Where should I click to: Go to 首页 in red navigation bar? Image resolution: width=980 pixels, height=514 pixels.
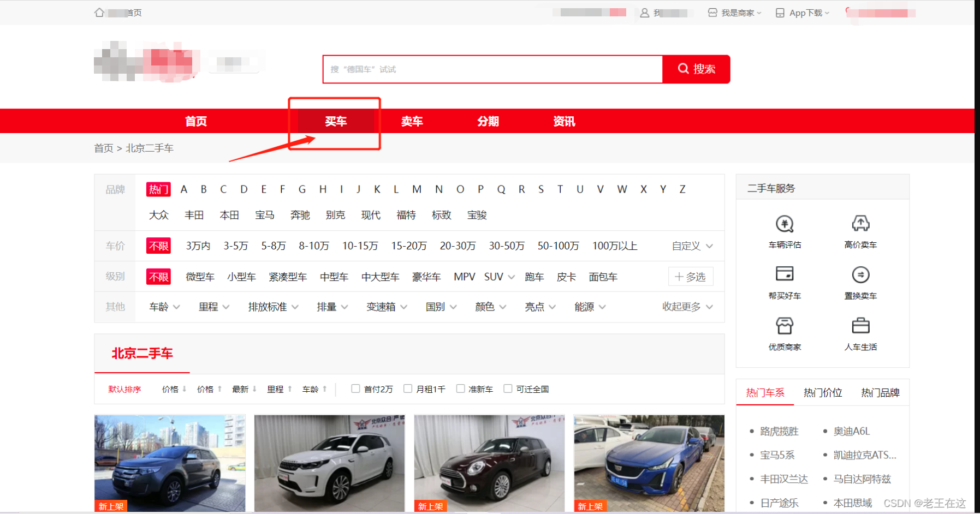(196, 121)
